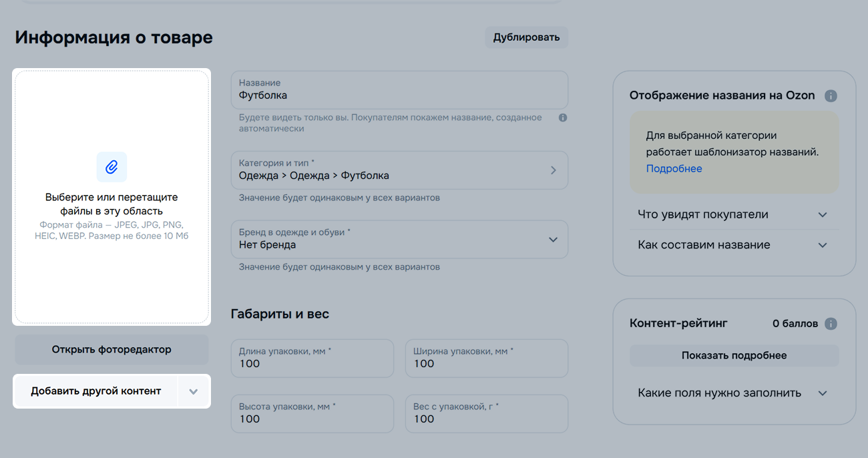Open the Подробнее link
868x458 pixels.
(x=674, y=169)
